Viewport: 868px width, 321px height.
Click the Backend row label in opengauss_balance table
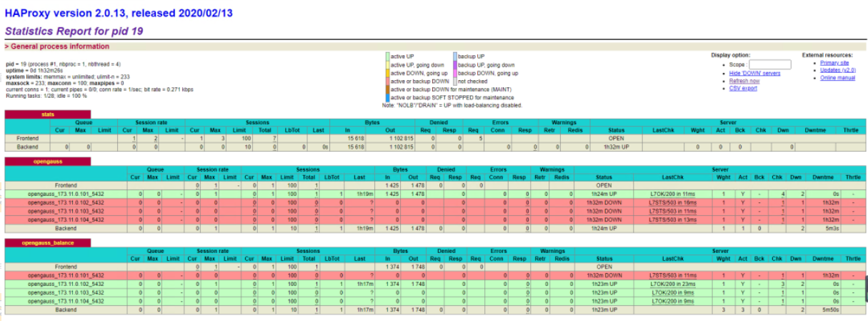(x=66, y=310)
